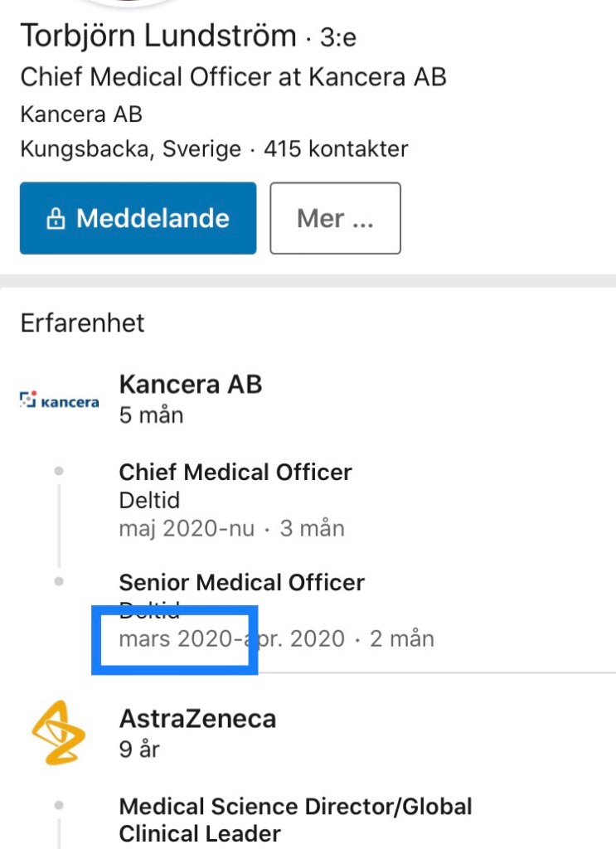616x849 pixels.
Task: Select the Chief Medical Officer position entry
Action: tap(235, 472)
